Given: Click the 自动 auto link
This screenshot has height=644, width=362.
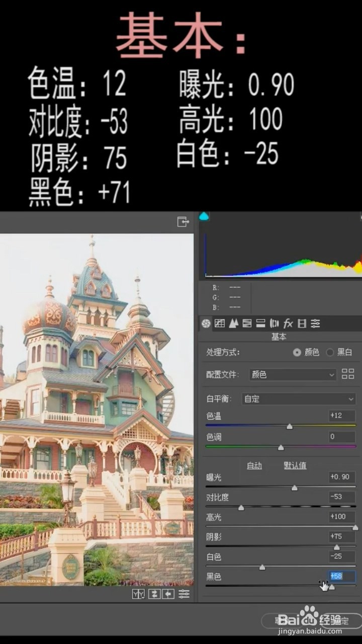Looking at the screenshot, I should click(x=254, y=466).
